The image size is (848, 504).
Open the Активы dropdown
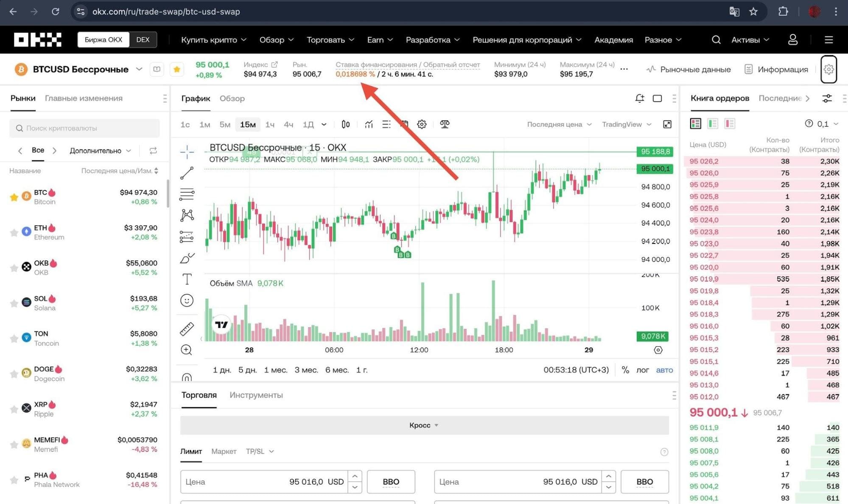(x=750, y=40)
